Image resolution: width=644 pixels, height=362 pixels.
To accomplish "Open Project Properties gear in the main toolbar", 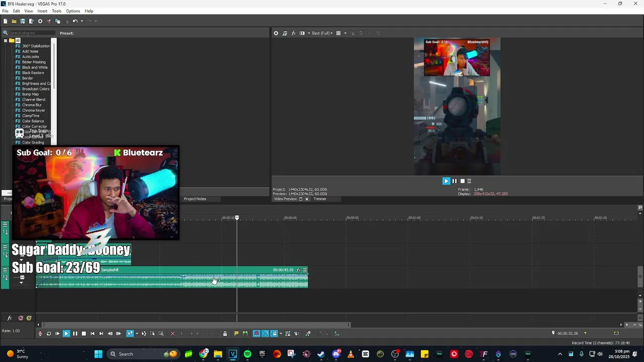I will point(40,21).
